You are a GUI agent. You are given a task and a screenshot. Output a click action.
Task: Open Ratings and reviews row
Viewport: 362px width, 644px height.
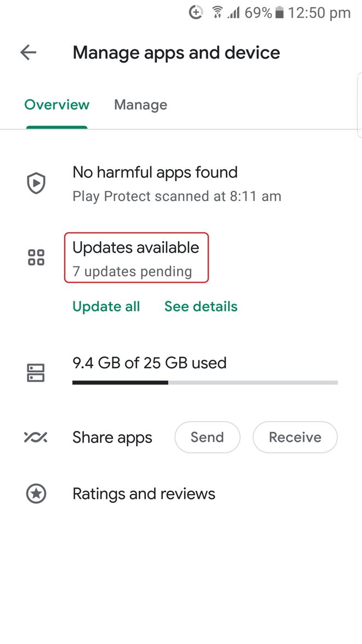(144, 494)
